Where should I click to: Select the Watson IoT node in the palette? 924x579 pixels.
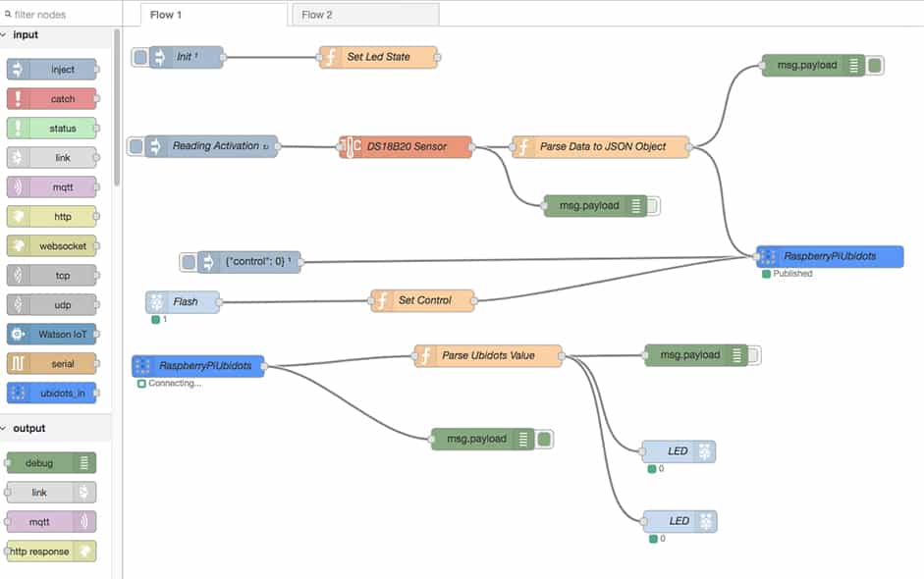coord(51,335)
